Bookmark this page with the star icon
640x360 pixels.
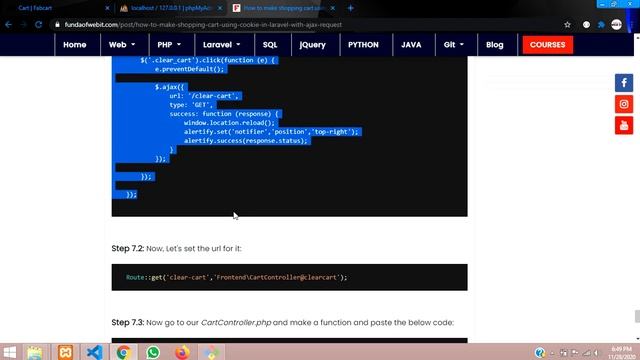click(567, 24)
